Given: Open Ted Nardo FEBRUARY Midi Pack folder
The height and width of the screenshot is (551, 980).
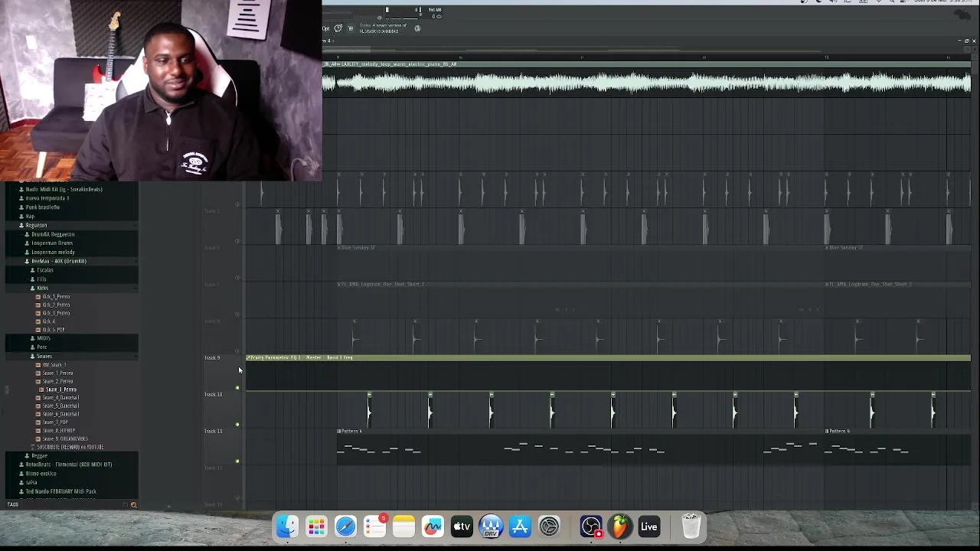Looking at the screenshot, I should pyautogui.click(x=60, y=491).
